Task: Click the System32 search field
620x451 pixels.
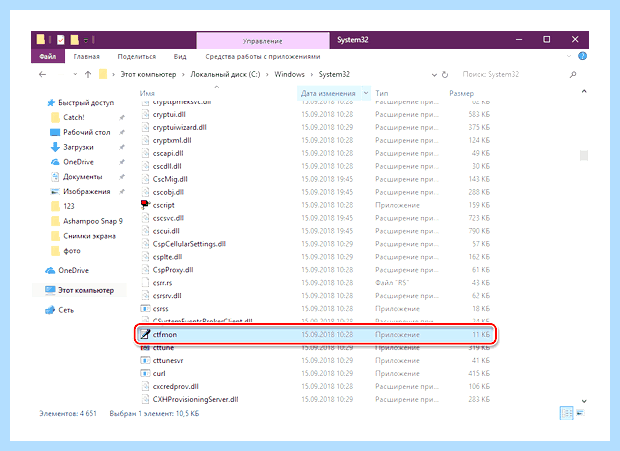Action: [x=514, y=74]
